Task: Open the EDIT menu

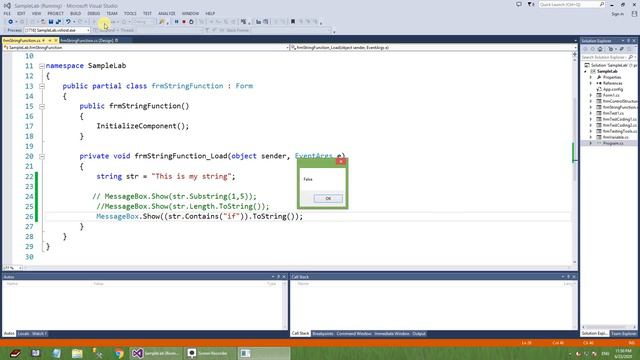Action: pos(21,13)
